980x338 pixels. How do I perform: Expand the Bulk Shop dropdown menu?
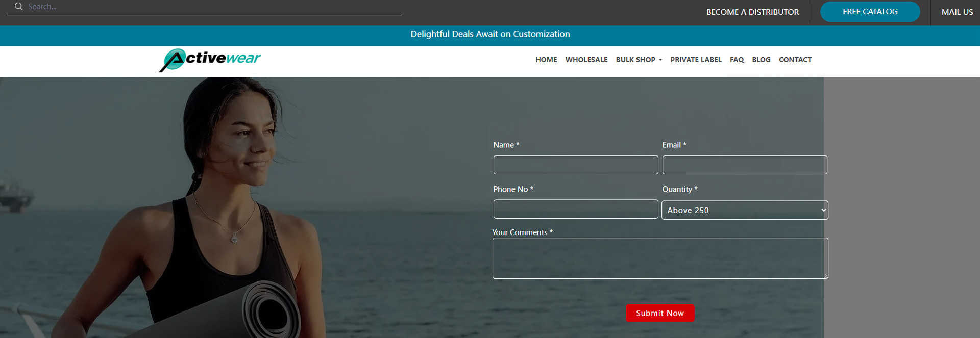[x=639, y=60]
